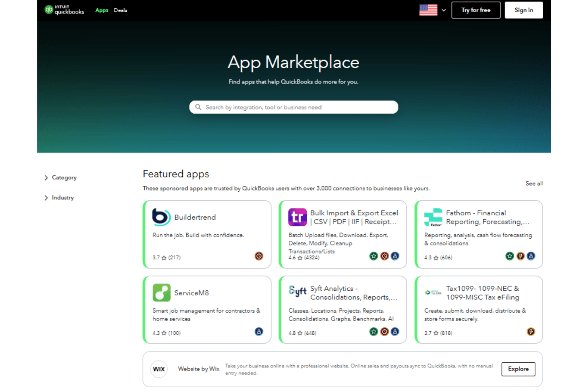The image size is (588, 392).
Task: Click the 4.6 (4324) rating on Bulk Import
Action: (x=304, y=258)
